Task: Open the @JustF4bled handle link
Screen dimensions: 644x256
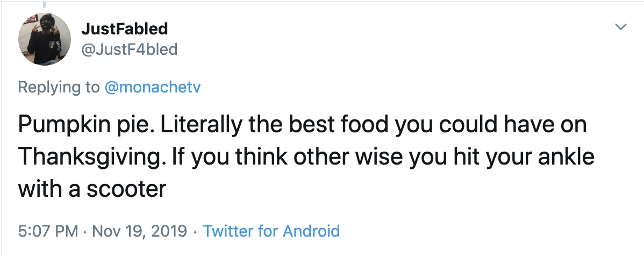Action: tap(128, 49)
